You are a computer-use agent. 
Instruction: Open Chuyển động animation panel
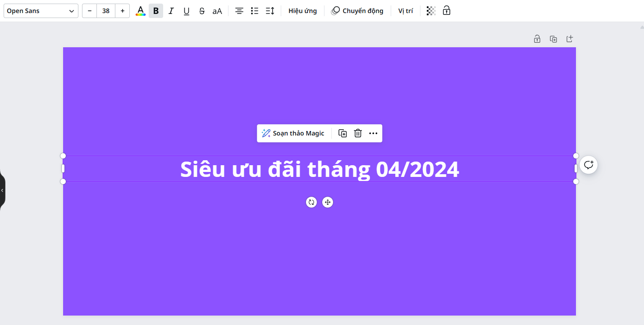click(357, 11)
